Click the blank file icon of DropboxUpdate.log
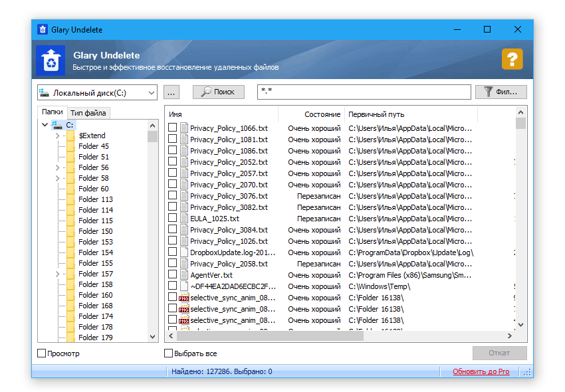This screenshot has height=392, width=565. coord(184,252)
